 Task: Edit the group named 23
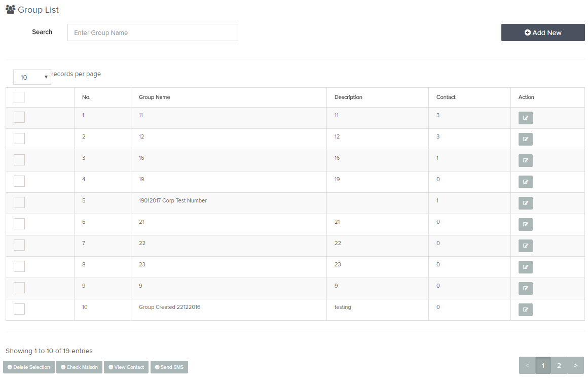click(525, 267)
